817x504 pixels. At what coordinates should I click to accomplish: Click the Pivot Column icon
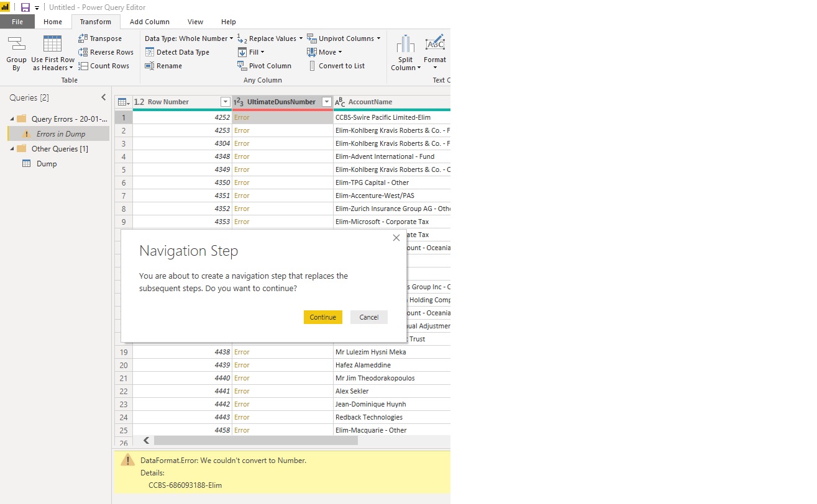[x=242, y=66]
